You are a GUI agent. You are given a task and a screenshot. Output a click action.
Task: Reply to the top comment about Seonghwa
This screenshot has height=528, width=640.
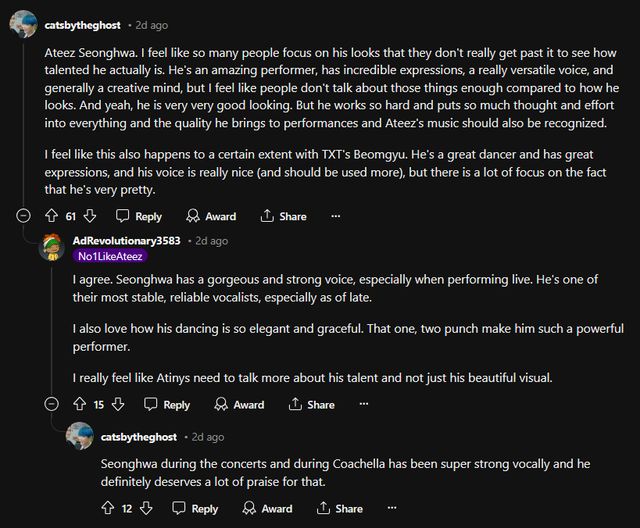coord(139,216)
